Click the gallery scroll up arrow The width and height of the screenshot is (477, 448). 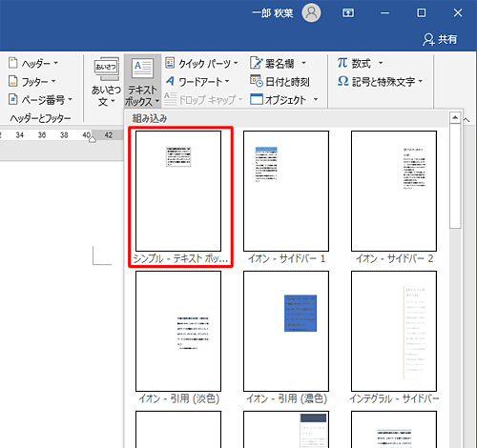(455, 118)
